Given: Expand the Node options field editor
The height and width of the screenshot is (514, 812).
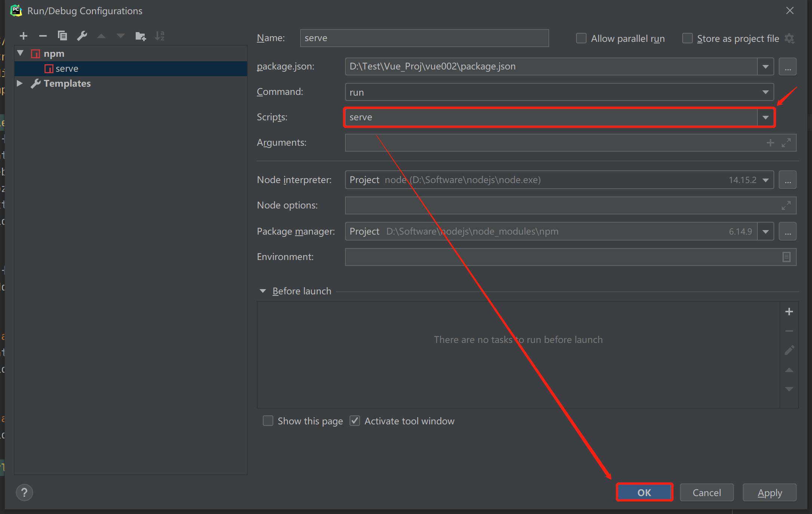Looking at the screenshot, I should [x=786, y=205].
